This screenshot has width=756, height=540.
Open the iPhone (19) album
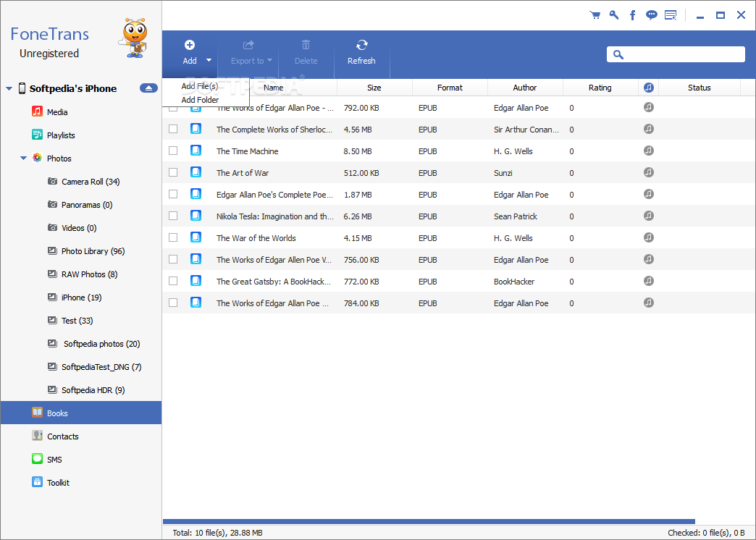(82, 298)
